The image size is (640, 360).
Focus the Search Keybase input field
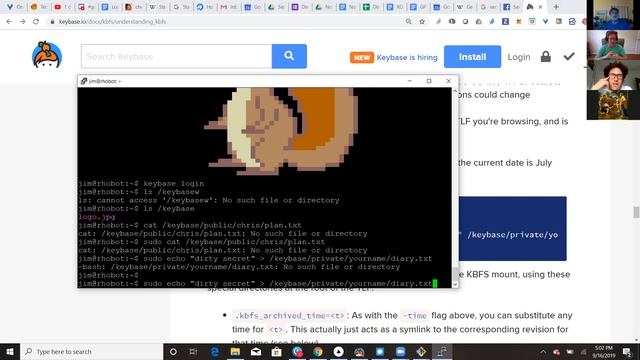[x=176, y=56]
